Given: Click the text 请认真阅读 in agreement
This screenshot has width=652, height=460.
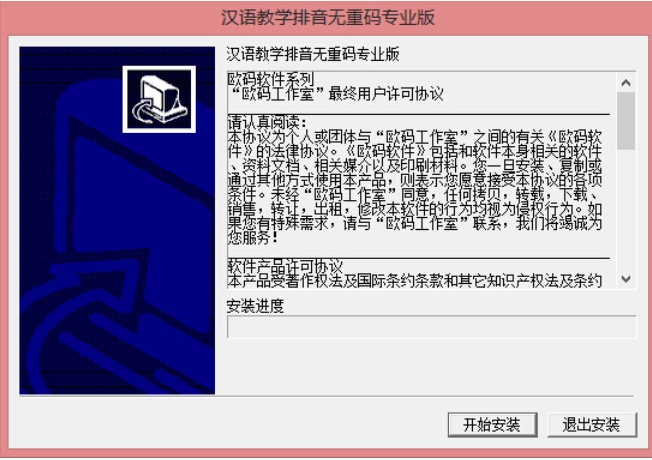Looking at the screenshot, I should point(267,123).
